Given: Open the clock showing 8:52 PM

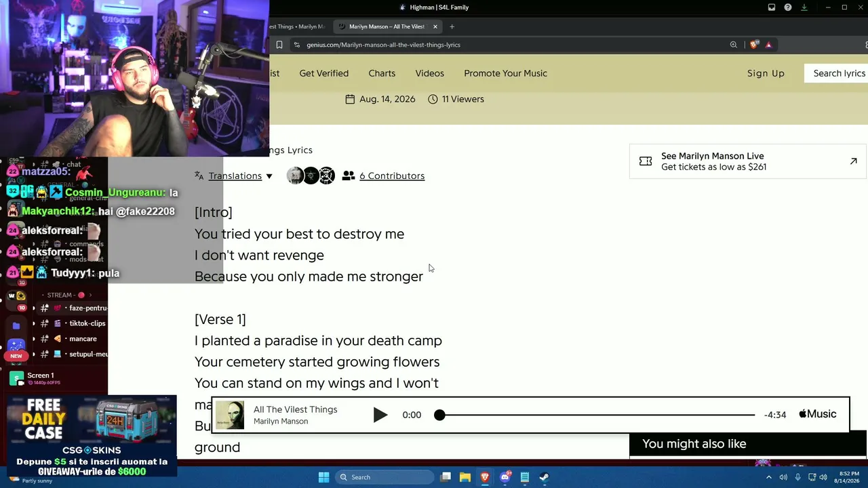Looking at the screenshot, I should pos(848,477).
